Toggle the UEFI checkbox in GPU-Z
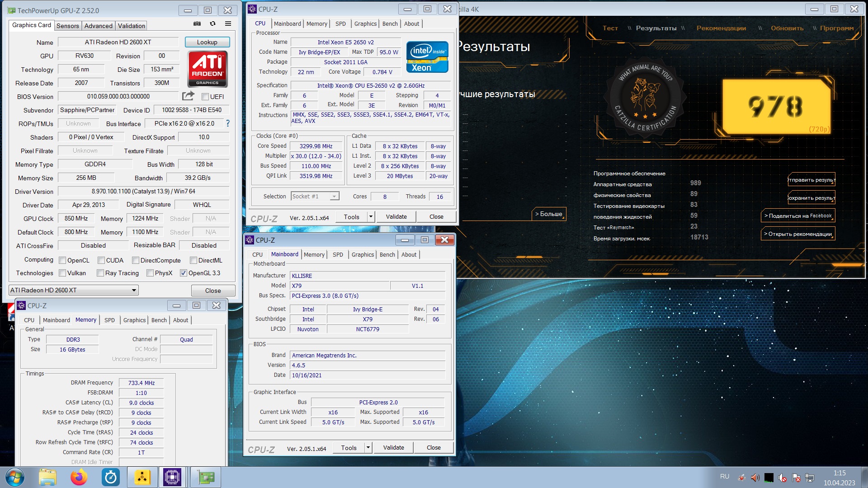The image size is (868, 488). point(205,97)
